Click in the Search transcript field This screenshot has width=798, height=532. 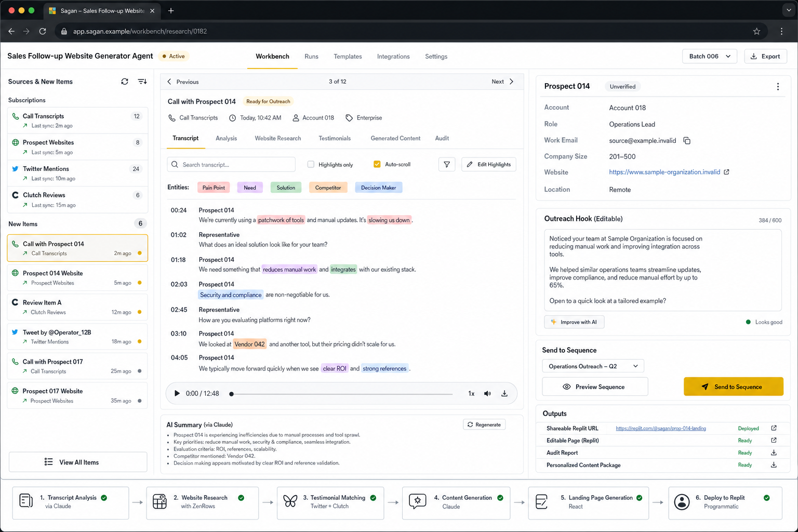click(231, 165)
